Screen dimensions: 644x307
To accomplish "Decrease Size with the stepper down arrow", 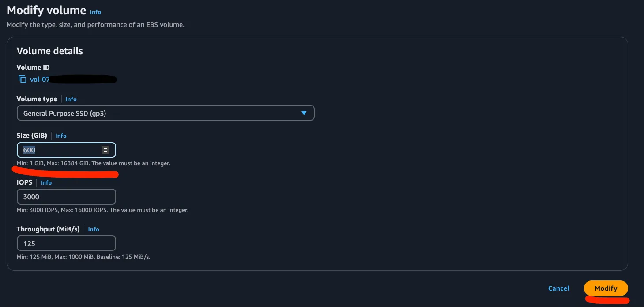I will pyautogui.click(x=105, y=152).
